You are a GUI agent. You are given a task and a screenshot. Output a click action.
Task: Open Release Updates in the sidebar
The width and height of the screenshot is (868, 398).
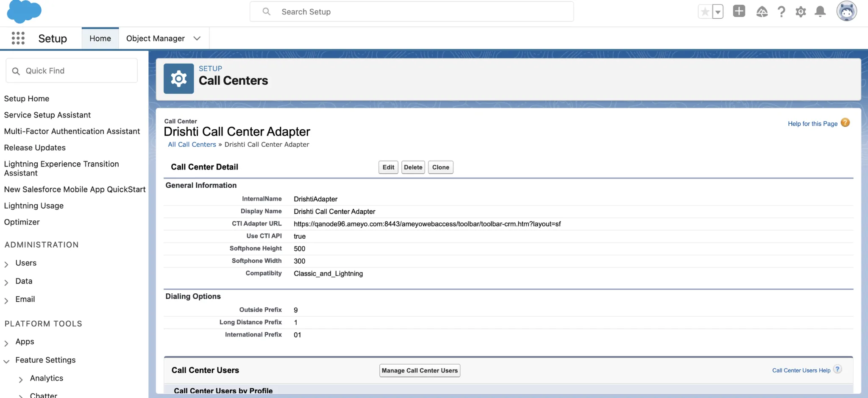(x=35, y=148)
